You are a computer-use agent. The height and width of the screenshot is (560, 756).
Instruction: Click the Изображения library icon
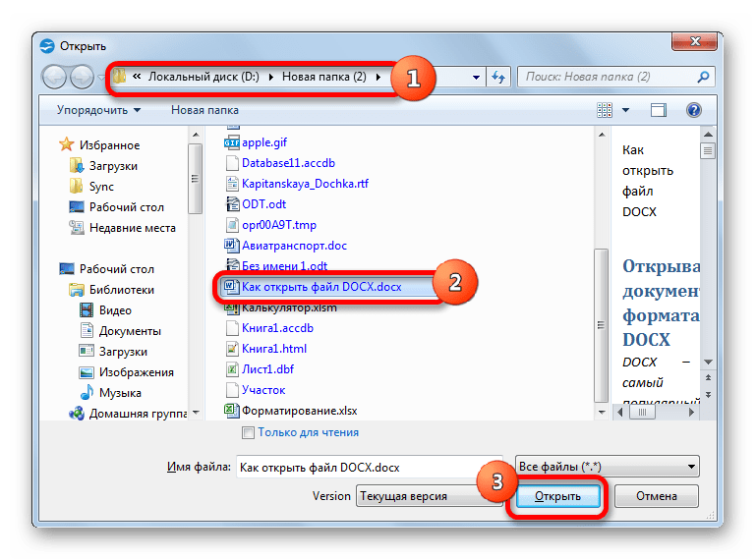point(87,372)
